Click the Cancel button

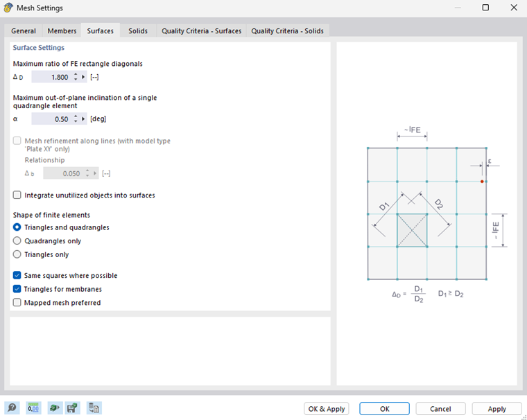point(440,409)
